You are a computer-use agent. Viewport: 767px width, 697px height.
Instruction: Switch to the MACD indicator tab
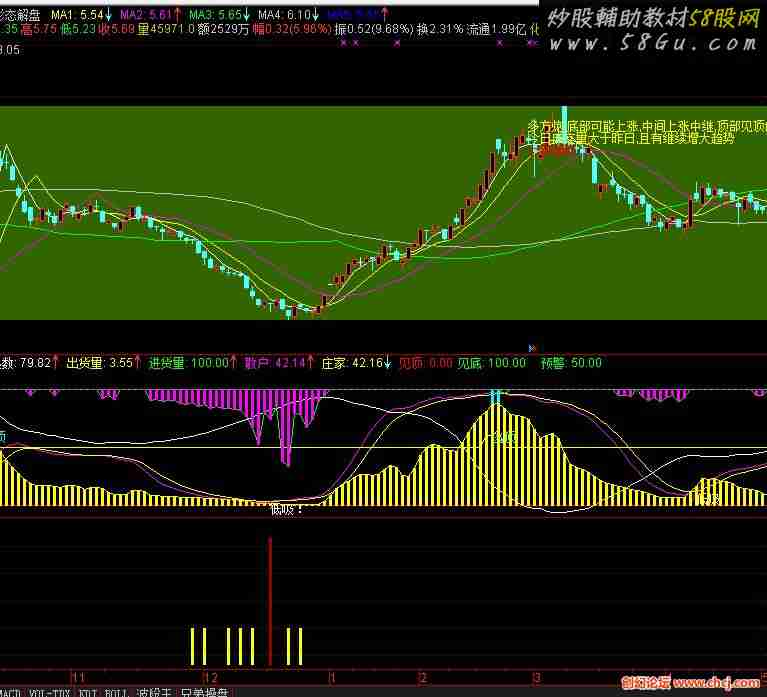point(10,690)
